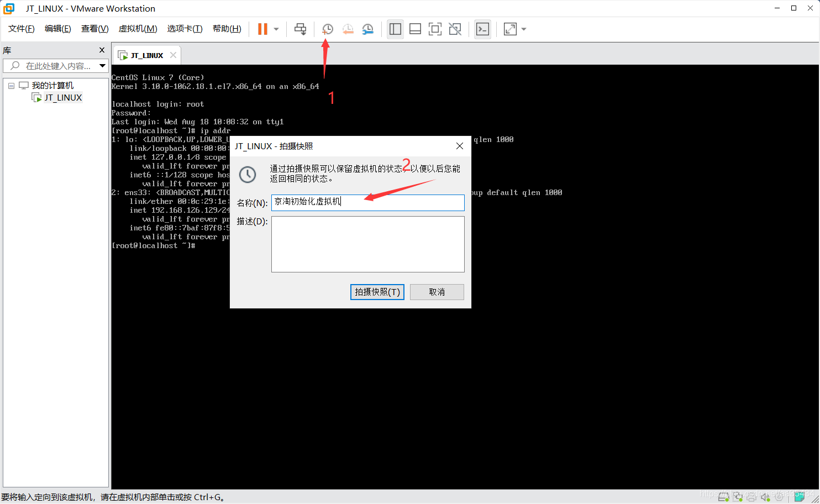
Task: Open the 虚拟机(M) menu
Action: coord(138,29)
